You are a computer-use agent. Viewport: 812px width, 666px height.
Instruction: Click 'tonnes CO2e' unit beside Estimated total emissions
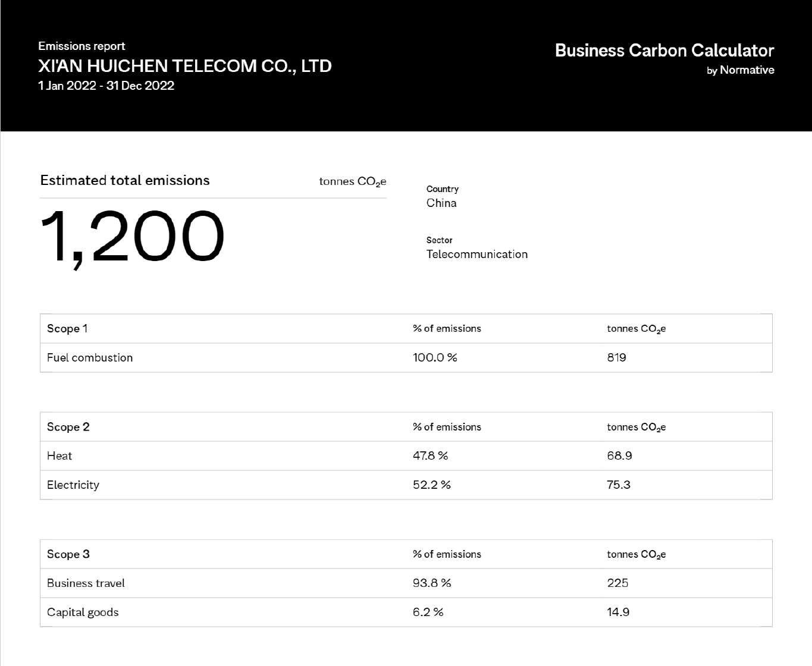click(353, 182)
